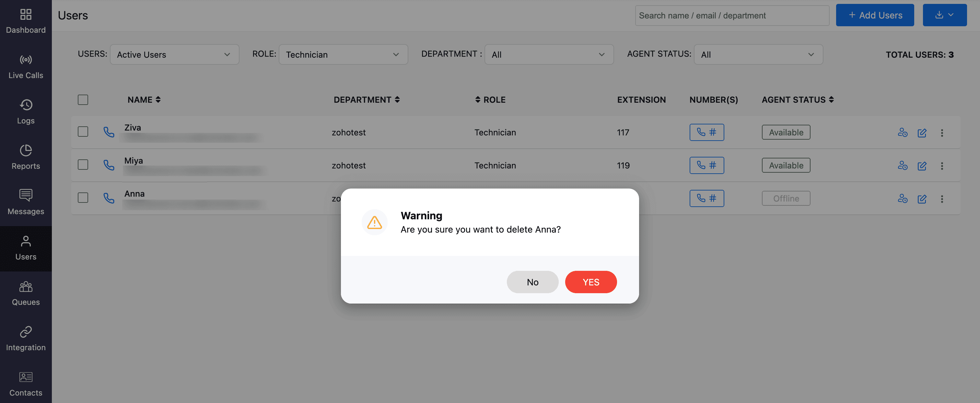
Task: Select the checkbox beside Miya
Action: (83, 165)
